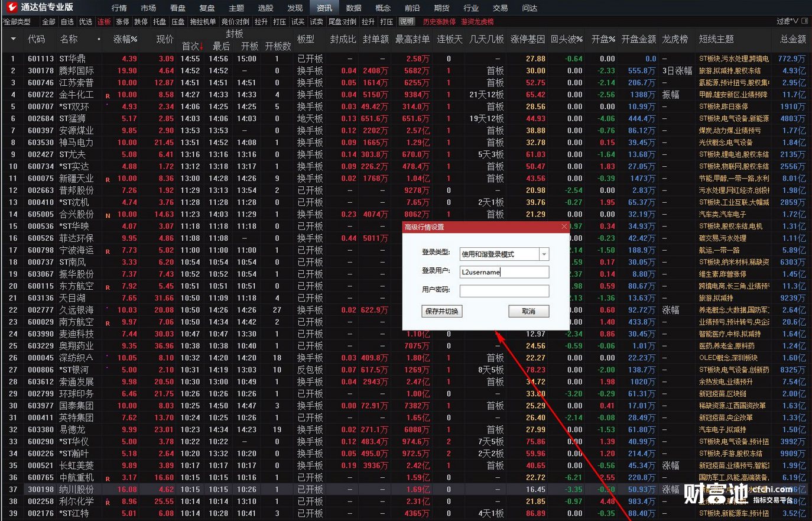Image resolution: width=812 pixels, height=521 pixels.
Task: Select the 深纺织A stock row
Action: click(406, 358)
